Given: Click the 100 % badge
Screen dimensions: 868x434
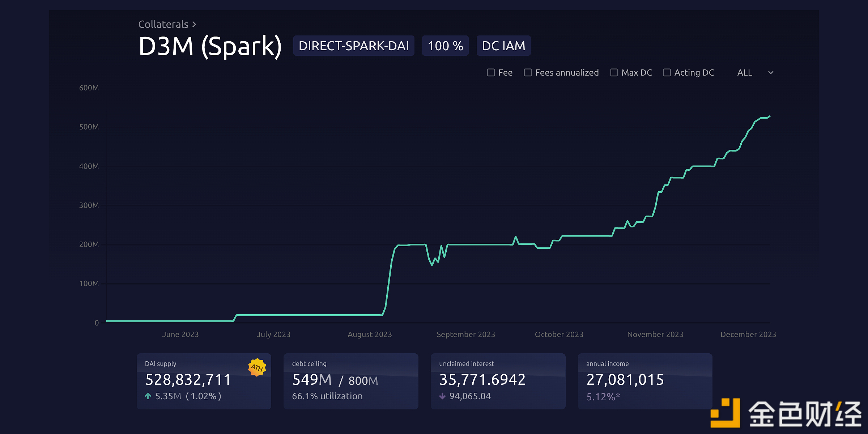Looking at the screenshot, I should (445, 46).
